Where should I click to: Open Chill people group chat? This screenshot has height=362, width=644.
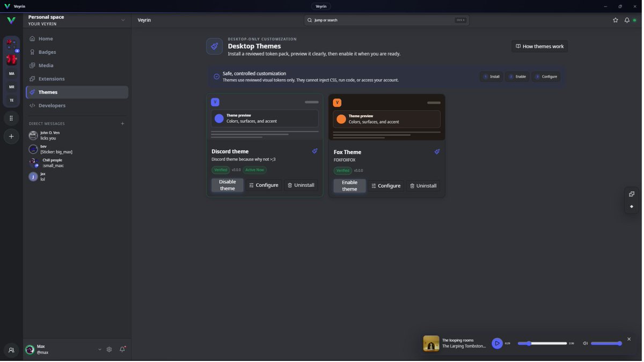click(x=77, y=163)
